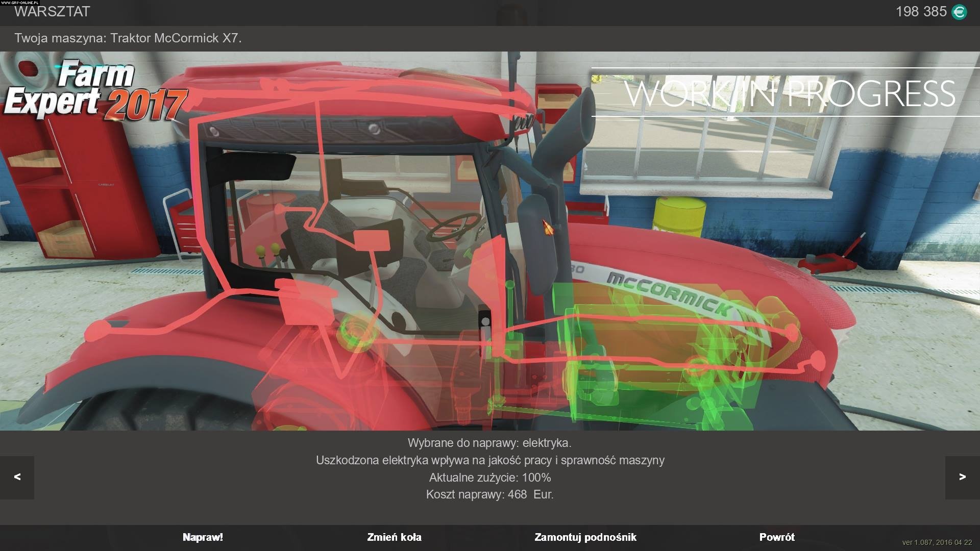Click Powrót to return to the previous screen
Screen dimensions: 980x551
777,537
